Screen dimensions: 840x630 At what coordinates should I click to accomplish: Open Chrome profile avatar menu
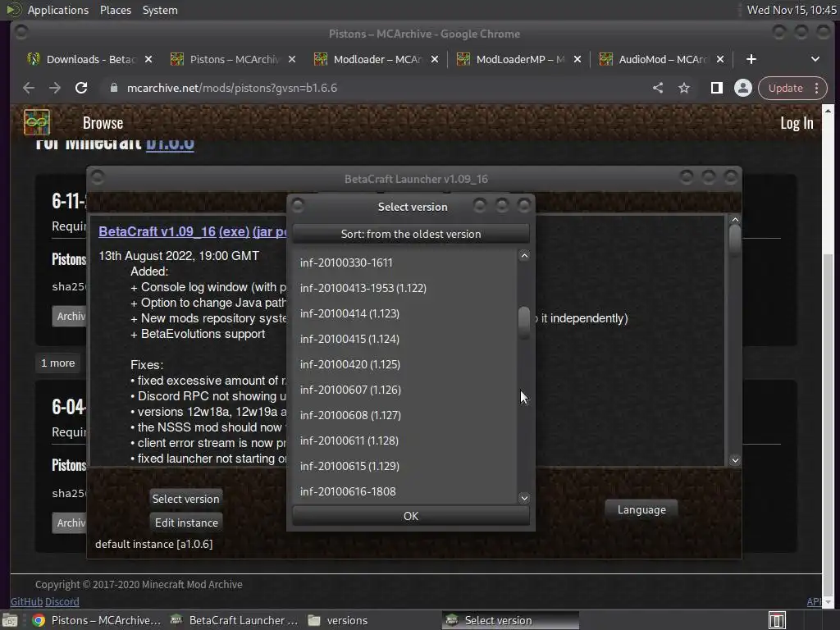click(x=743, y=88)
